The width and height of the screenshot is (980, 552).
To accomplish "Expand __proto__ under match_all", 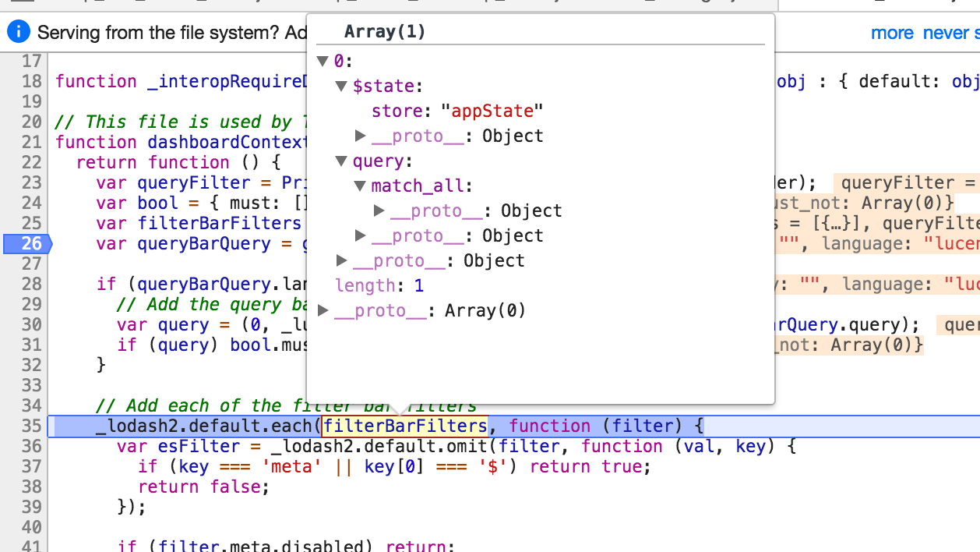I will [379, 211].
